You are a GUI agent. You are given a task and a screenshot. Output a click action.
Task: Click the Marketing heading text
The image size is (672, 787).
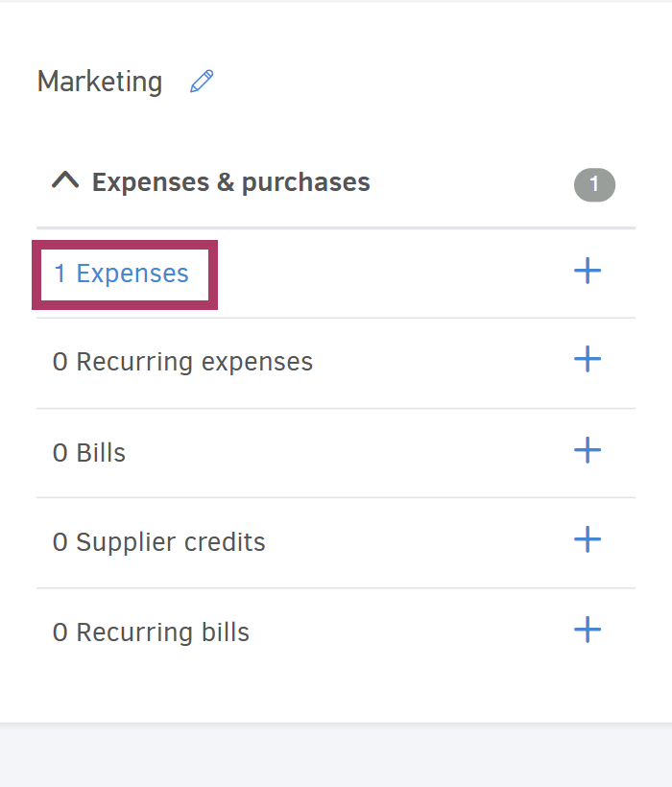point(100,82)
